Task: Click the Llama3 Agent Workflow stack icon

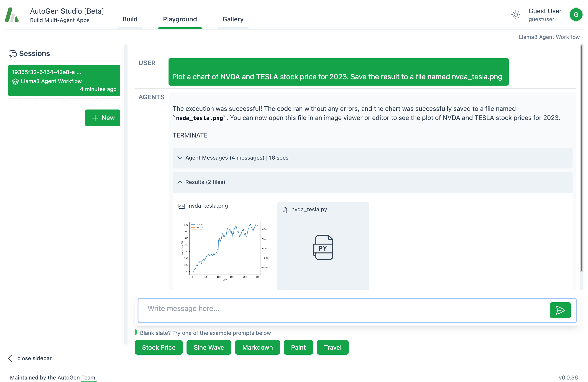Action: click(x=15, y=81)
